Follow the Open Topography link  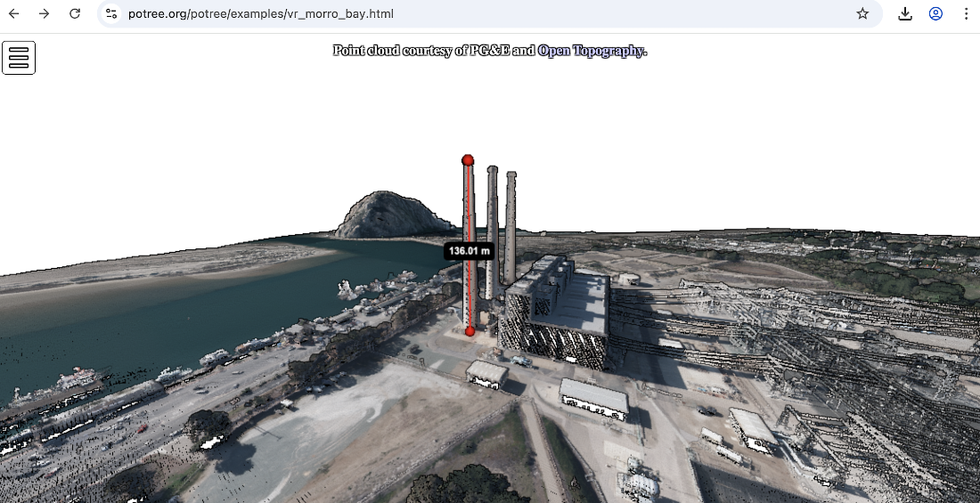pyautogui.click(x=590, y=51)
